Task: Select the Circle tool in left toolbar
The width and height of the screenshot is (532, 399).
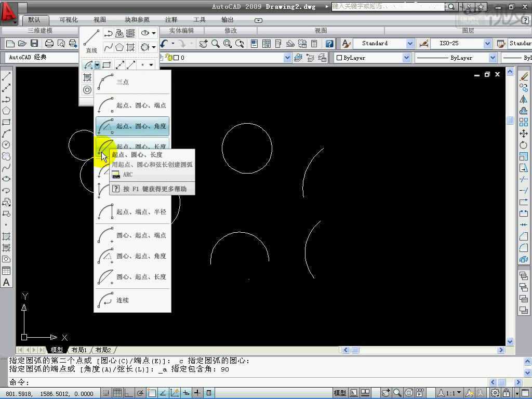Action: [x=6, y=145]
